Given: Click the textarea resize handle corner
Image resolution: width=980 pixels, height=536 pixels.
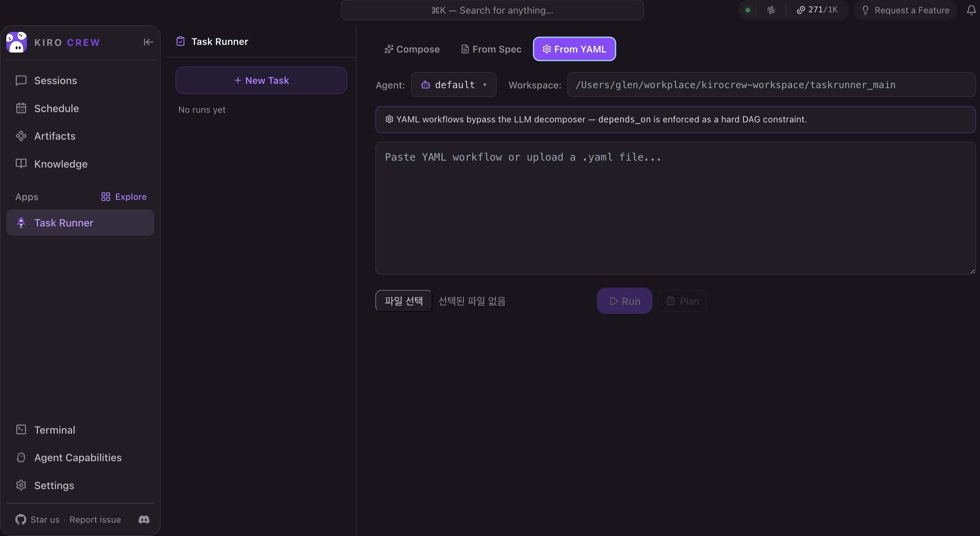Looking at the screenshot, I should tap(972, 271).
